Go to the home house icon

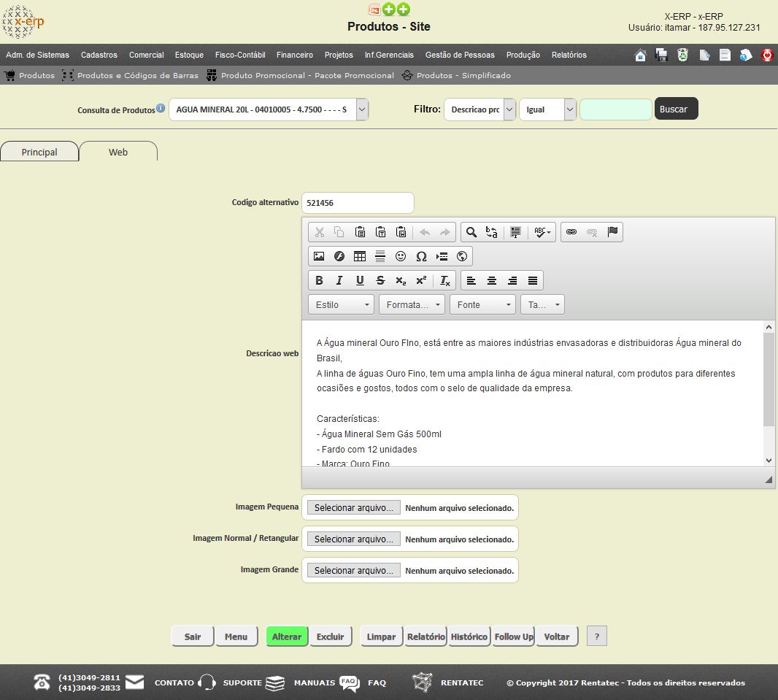[x=640, y=55]
